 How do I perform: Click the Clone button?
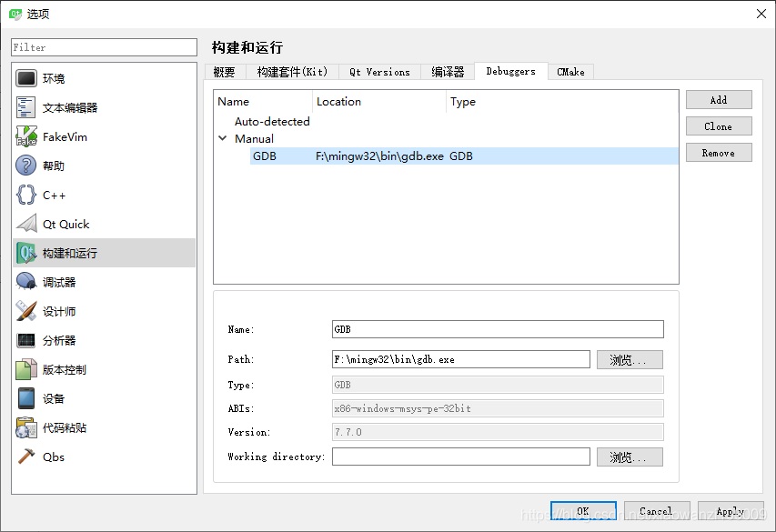pyautogui.click(x=719, y=125)
